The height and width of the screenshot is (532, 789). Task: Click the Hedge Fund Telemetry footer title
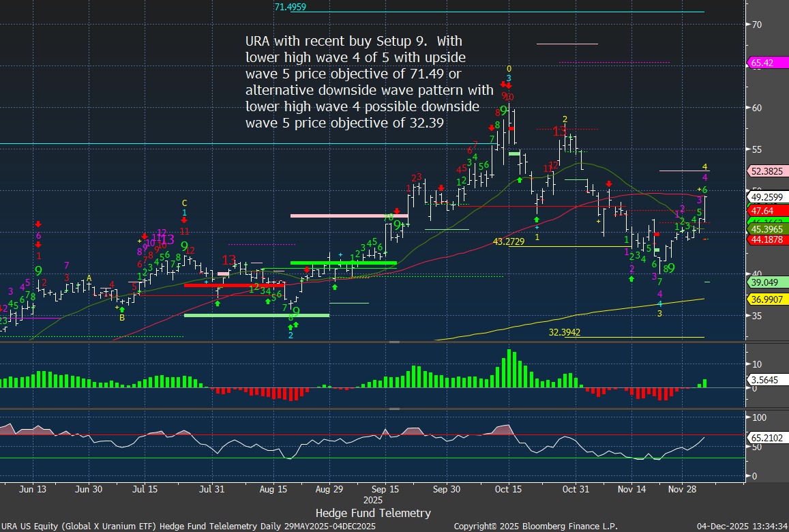point(373,512)
